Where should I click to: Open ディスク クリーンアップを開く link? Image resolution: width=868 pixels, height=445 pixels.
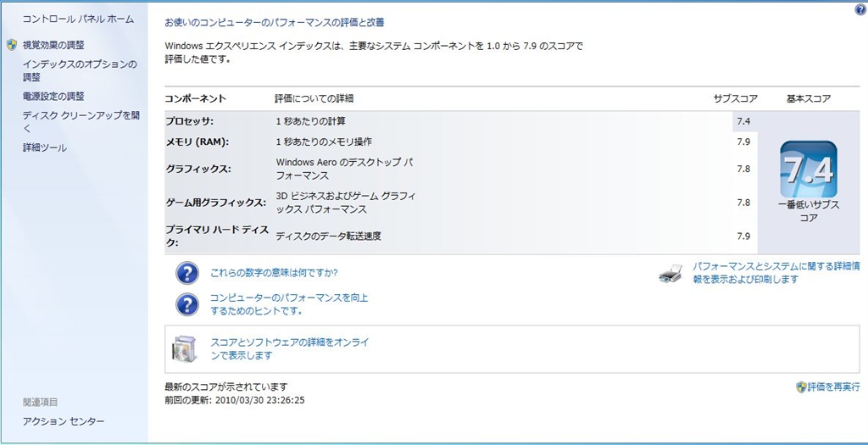[x=81, y=122]
